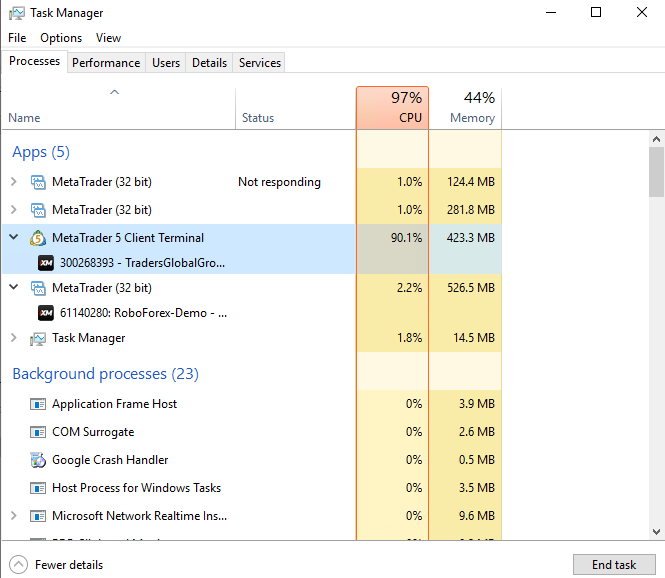
Task: Click the XM icon beside 300268393 - TradersGlobalGro
Action: [x=46, y=263]
